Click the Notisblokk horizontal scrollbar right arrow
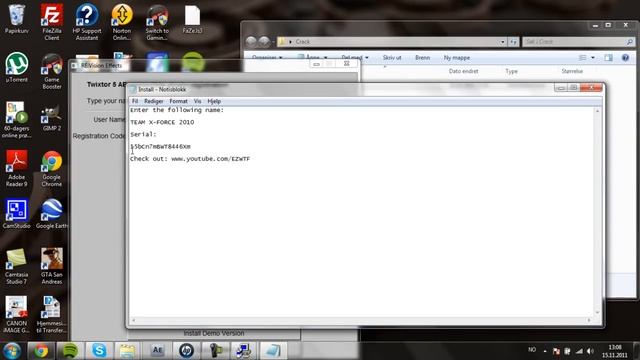Viewport: 640px width, 360px height. click(589, 320)
